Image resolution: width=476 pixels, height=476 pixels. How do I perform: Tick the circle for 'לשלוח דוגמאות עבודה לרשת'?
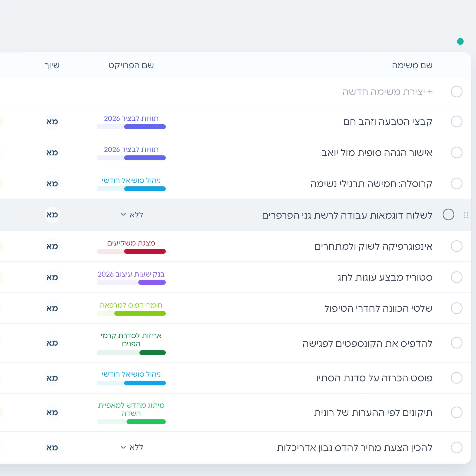click(448, 215)
